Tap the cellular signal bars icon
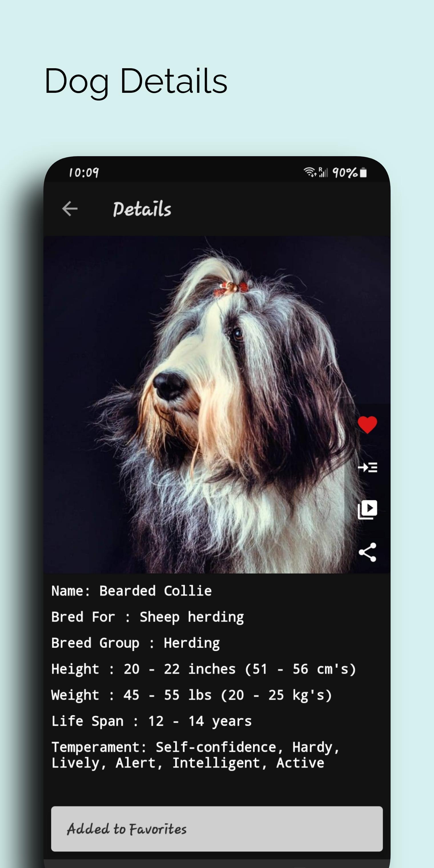The image size is (434, 868). click(323, 172)
